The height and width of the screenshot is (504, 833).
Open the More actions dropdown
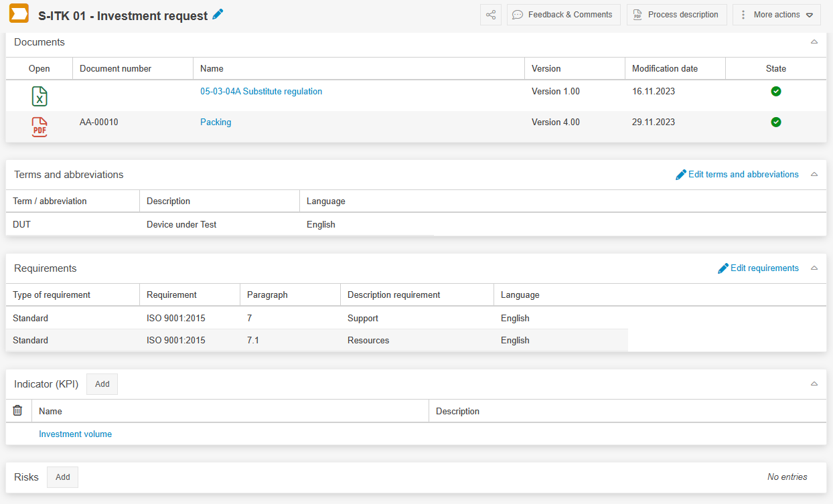pyautogui.click(x=777, y=15)
